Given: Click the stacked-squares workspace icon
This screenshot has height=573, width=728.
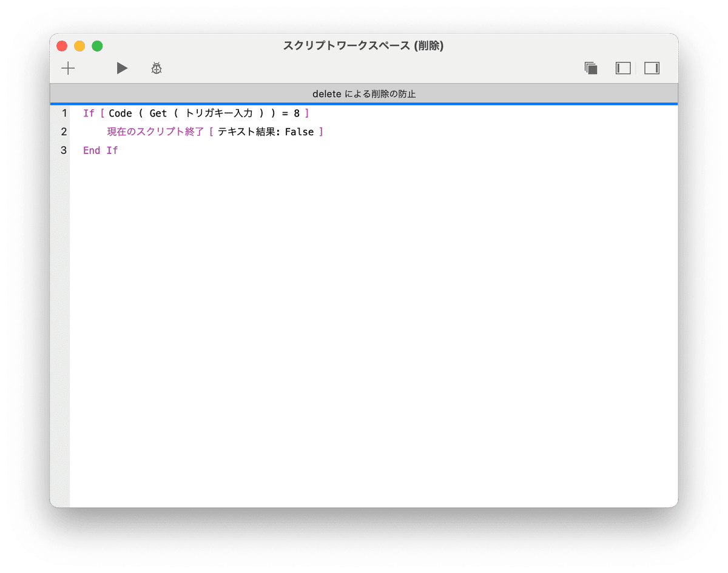Looking at the screenshot, I should 592,68.
